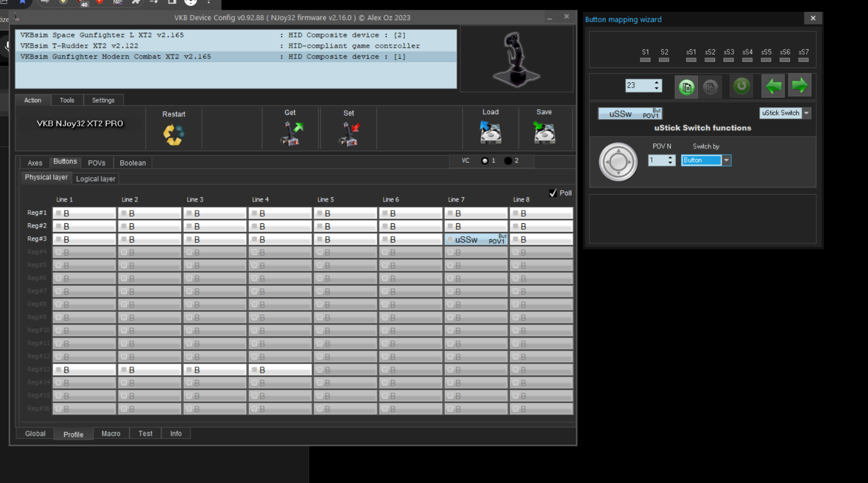This screenshot has width=868, height=483.
Task: Select VKBsim Gunfighter Modern Combat XT2 device
Action: click(x=236, y=56)
